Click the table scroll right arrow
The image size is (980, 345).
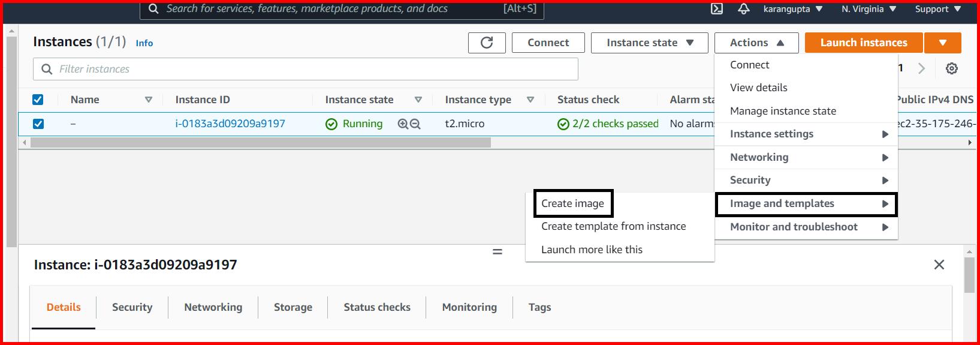coord(970,143)
